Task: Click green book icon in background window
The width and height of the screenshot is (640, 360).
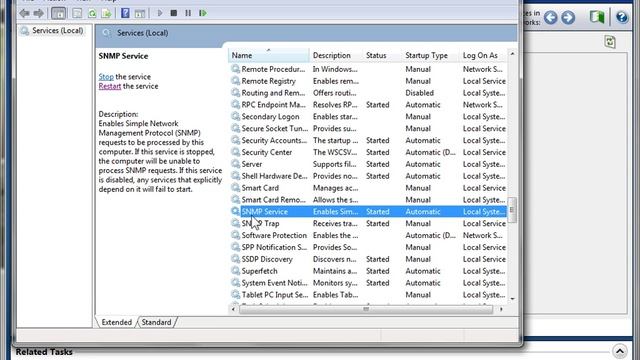Action: pos(597,17)
